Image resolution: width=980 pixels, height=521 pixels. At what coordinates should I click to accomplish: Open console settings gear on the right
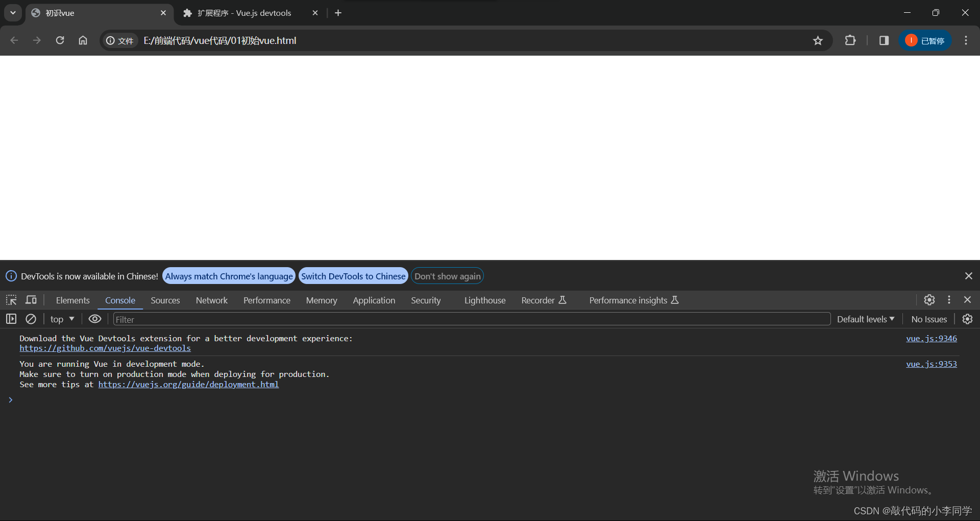click(967, 319)
